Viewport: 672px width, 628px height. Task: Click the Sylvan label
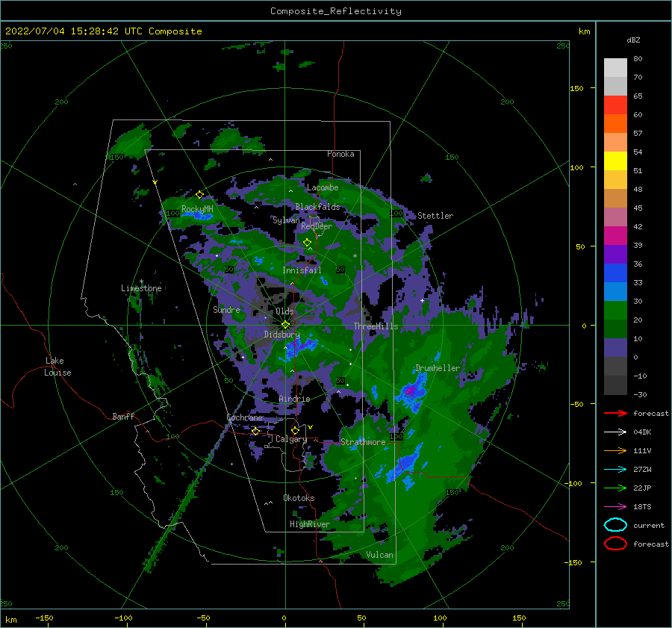click(x=286, y=220)
